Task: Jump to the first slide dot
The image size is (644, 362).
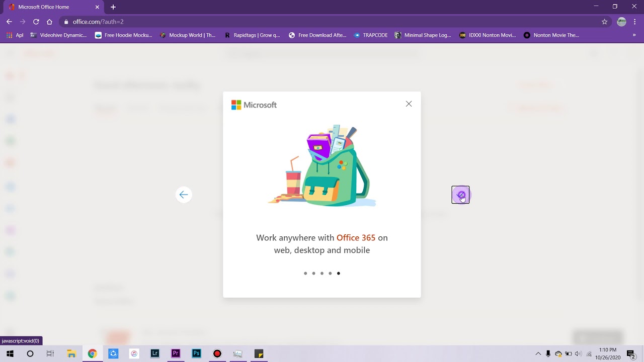Action: (x=305, y=274)
